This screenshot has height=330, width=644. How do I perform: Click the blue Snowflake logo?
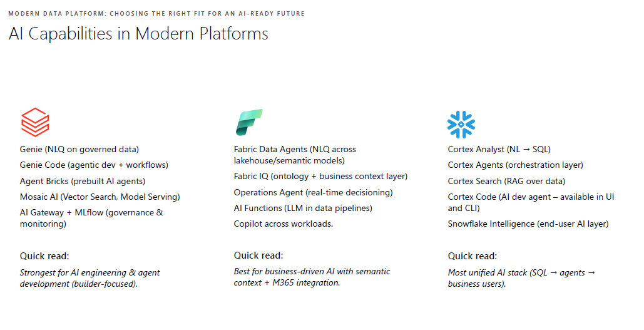point(461,124)
